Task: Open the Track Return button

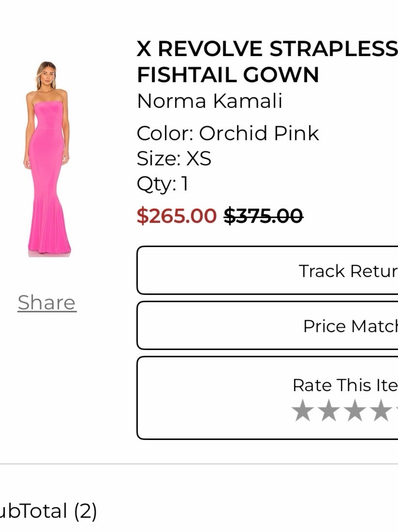Action: 267,270
